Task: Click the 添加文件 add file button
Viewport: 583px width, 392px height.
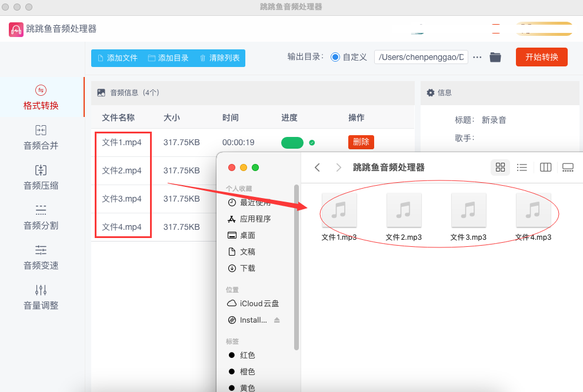Action: click(x=118, y=58)
